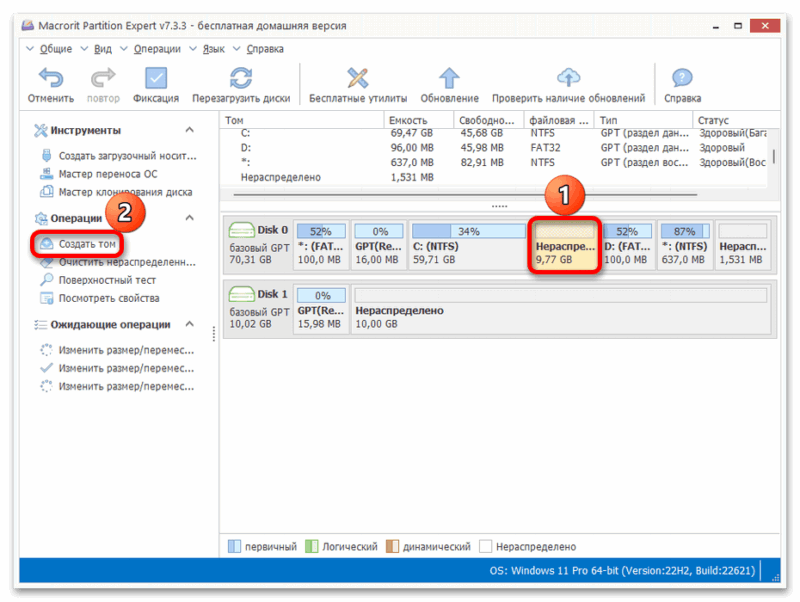Click the Отменить undo arrow icon
The height and width of the screenshot is (602, 800).
pyautogui.click(x=51, y=78)
